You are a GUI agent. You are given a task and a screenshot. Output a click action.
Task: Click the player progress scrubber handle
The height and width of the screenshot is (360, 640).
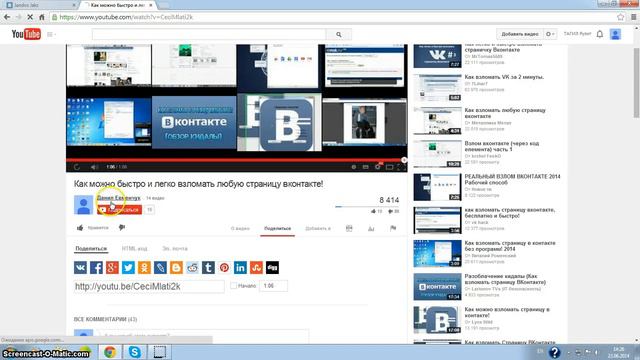404,160
